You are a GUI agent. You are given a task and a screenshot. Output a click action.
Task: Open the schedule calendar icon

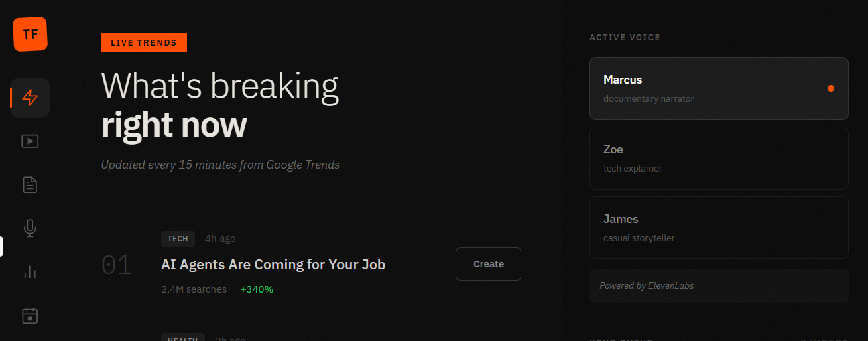click(30, 316)
